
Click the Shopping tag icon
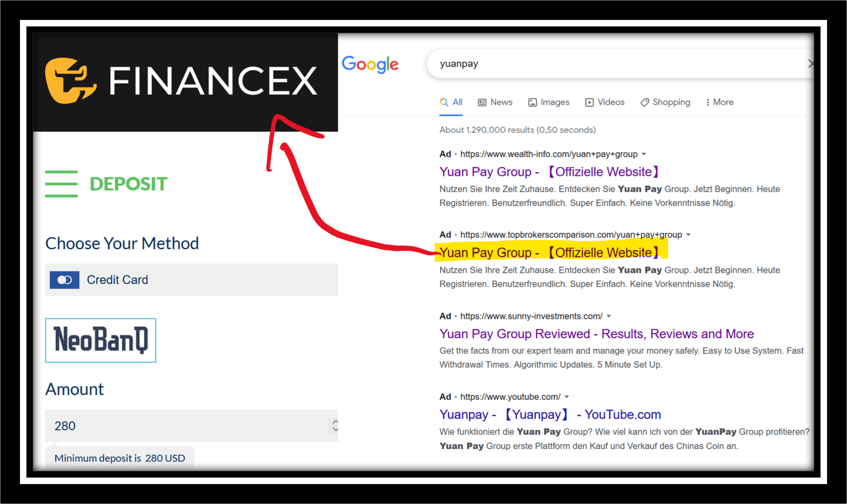pos(645,102)
